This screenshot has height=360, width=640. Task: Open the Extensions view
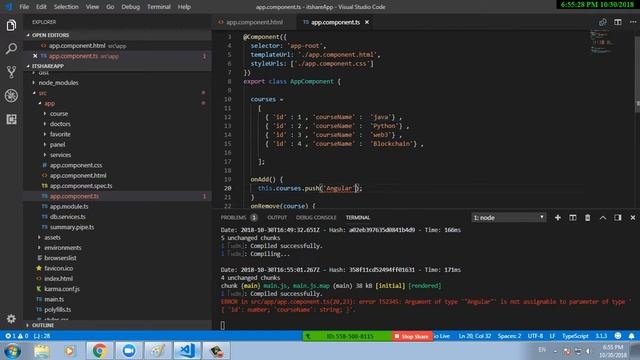11,119
